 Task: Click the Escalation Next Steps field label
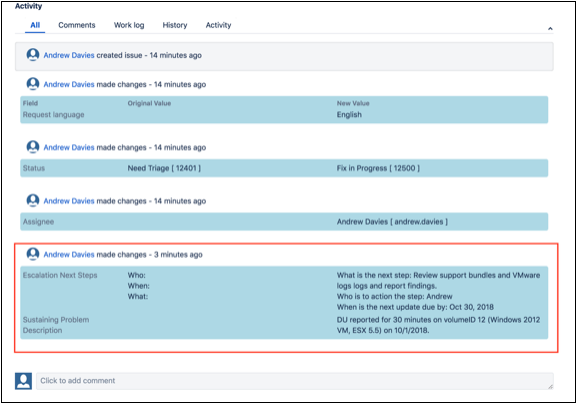pyautogui.click(x=60, y=275)
